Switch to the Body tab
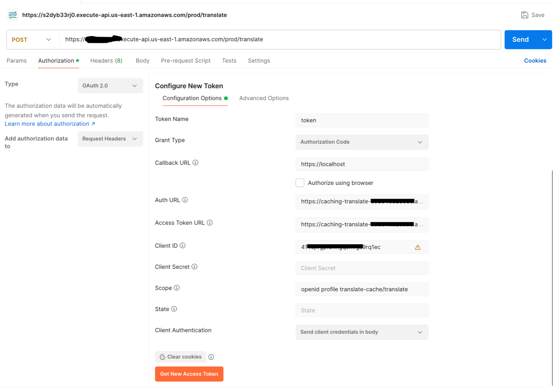Image resolution: width=553 pixels, height=392 pixels. point(143,61)
